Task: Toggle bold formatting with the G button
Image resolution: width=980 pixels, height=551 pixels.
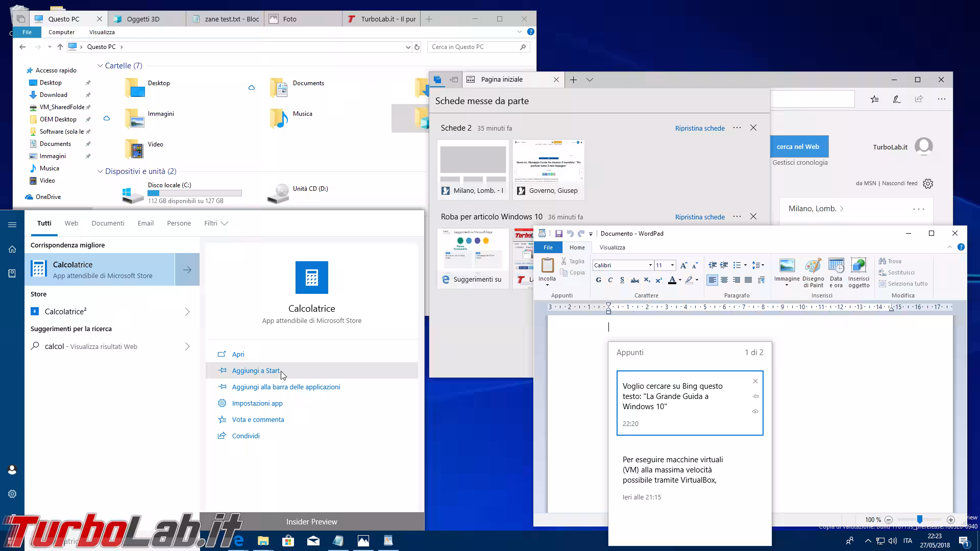Action: pos(598,280)
